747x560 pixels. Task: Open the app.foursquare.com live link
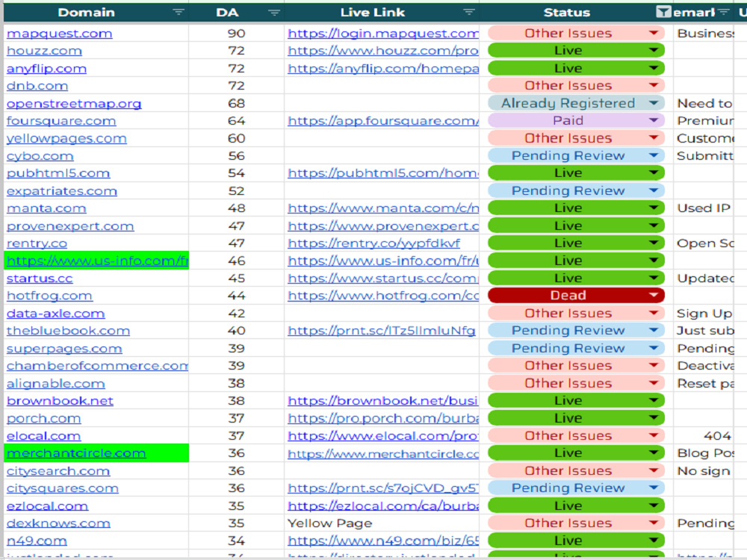383,120
